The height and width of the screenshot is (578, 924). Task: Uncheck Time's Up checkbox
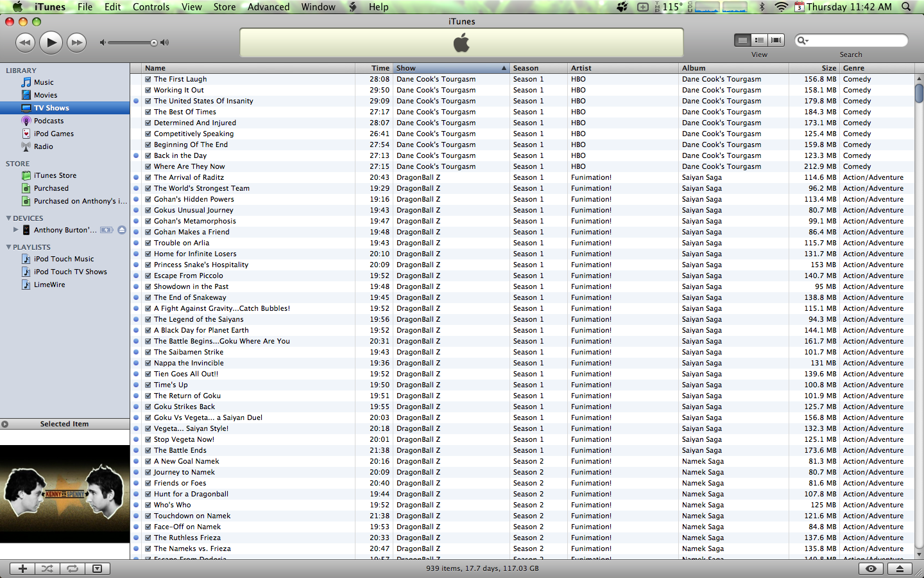(x=148, y=385)
